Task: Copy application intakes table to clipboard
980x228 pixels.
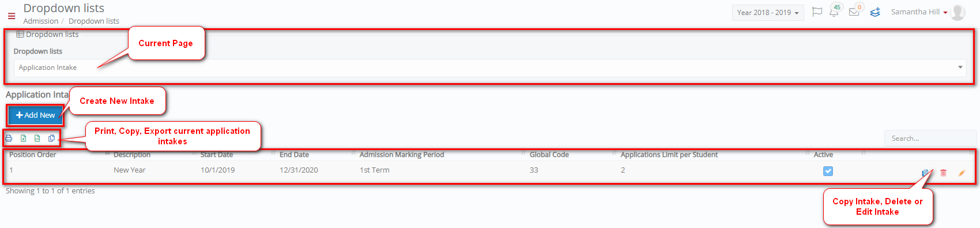Action: 52,139
